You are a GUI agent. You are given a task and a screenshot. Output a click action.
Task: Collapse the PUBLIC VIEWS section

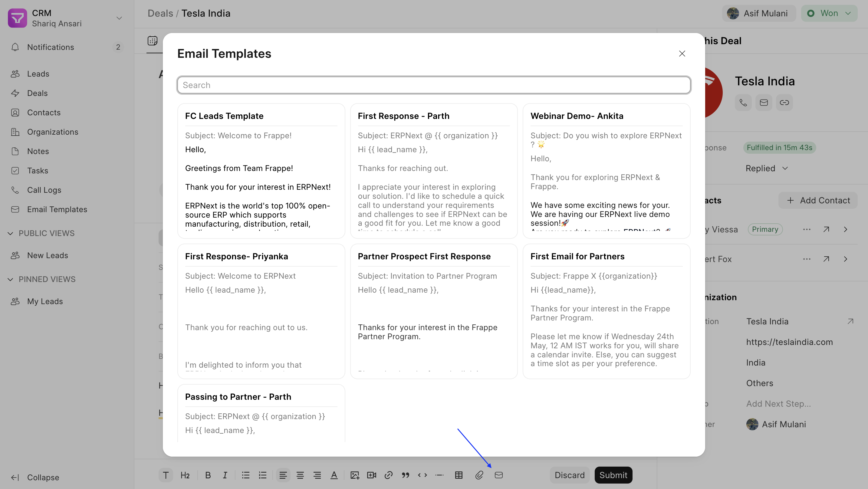tap(41, 233)
